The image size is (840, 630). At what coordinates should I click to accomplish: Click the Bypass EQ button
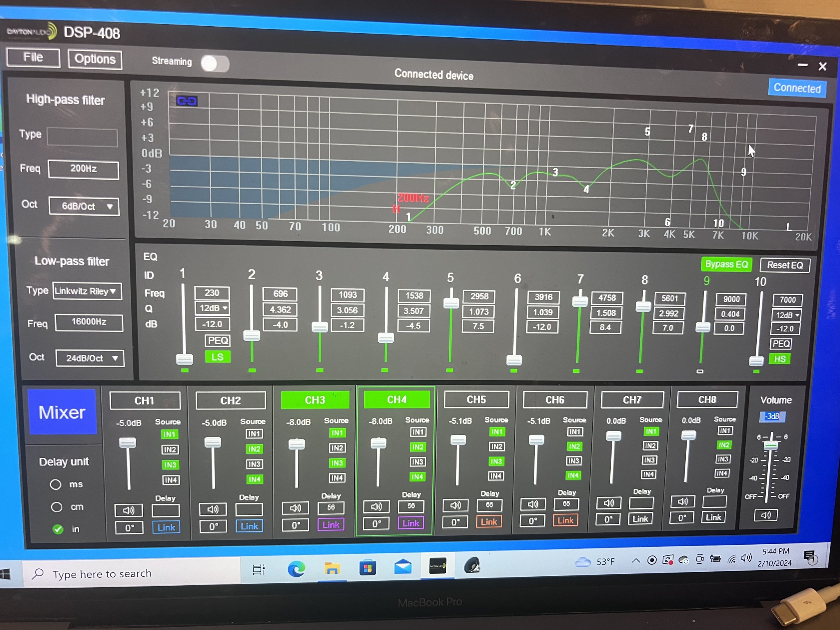726,264
